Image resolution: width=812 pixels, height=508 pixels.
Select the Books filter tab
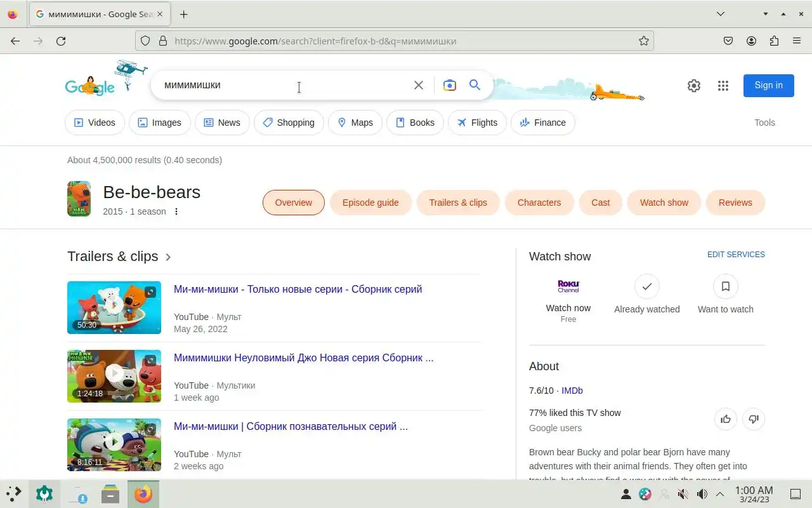point(415,123)
